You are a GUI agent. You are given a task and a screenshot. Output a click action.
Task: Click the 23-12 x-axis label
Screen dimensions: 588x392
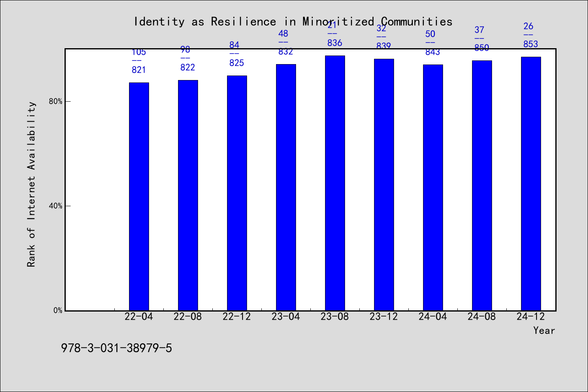(384, 316)
